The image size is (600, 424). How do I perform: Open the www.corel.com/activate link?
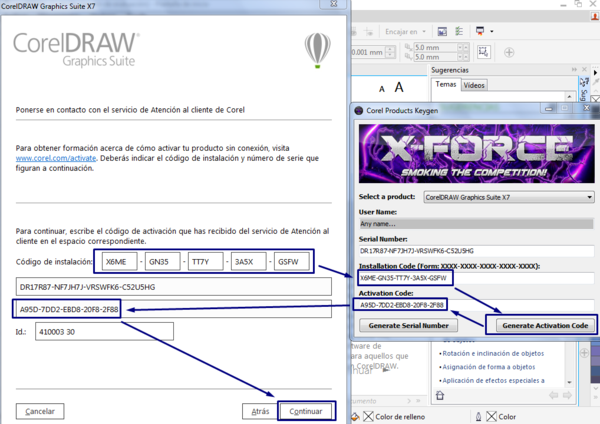56,158
